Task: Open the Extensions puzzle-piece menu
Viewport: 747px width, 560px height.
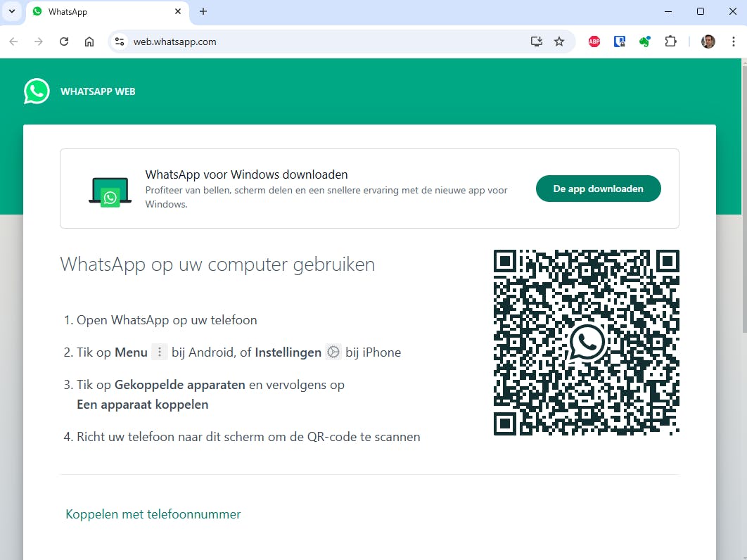Action: pyautogui.click(x=670, y=42)
